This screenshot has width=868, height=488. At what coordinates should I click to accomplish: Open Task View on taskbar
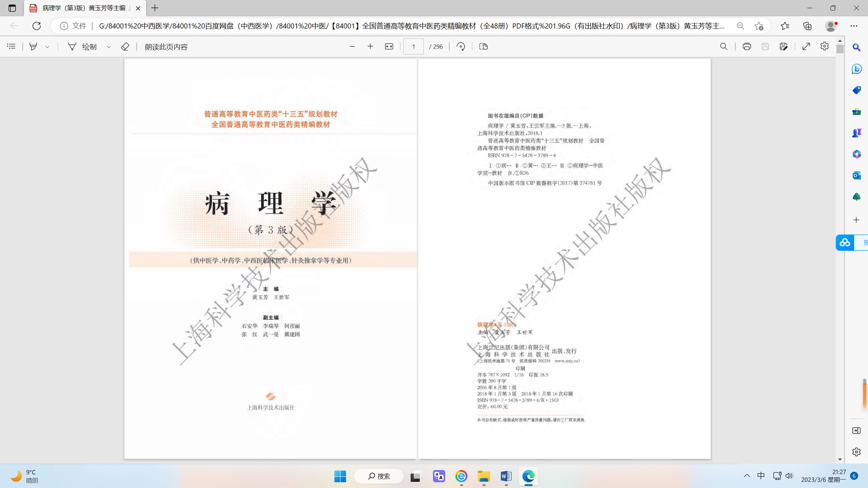(416, 476)
